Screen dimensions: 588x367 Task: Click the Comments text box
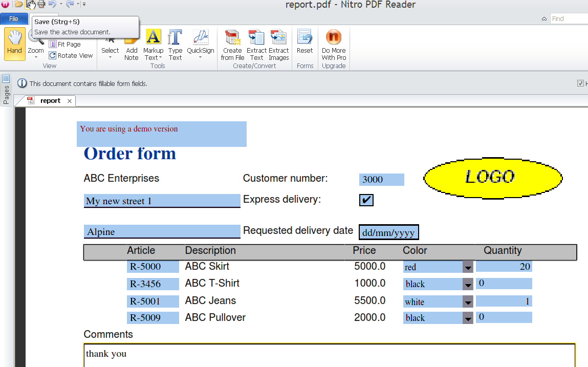click(329, 355)
